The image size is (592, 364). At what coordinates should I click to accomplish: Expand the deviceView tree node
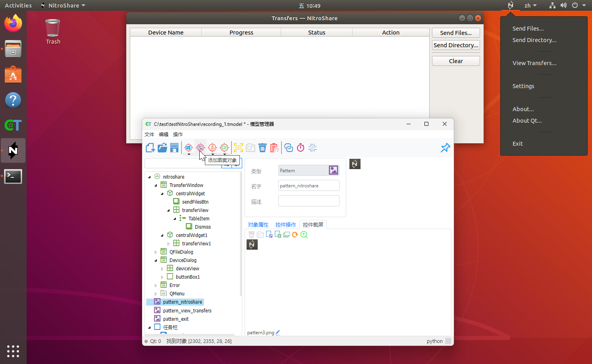pyautogui.click(x=162, y=269)
